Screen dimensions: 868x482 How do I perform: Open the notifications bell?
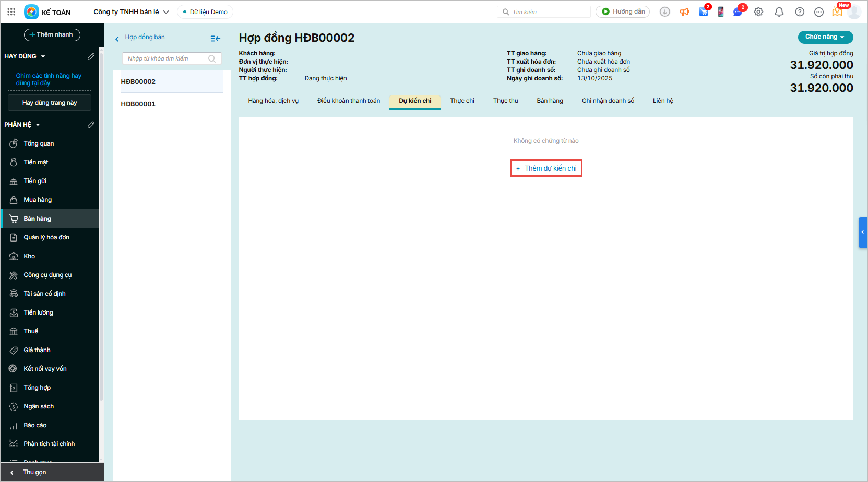point(779,12)
